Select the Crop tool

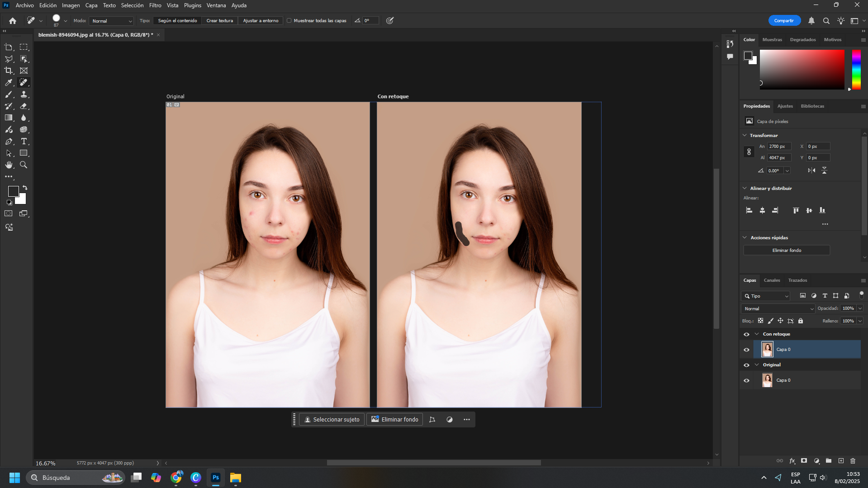pos(9,71)
